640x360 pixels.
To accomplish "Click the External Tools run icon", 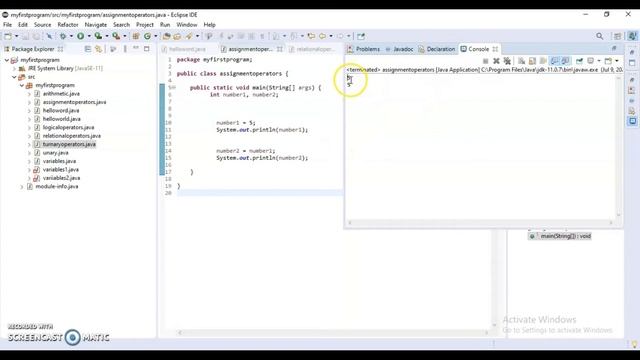I will pos(116,36).
